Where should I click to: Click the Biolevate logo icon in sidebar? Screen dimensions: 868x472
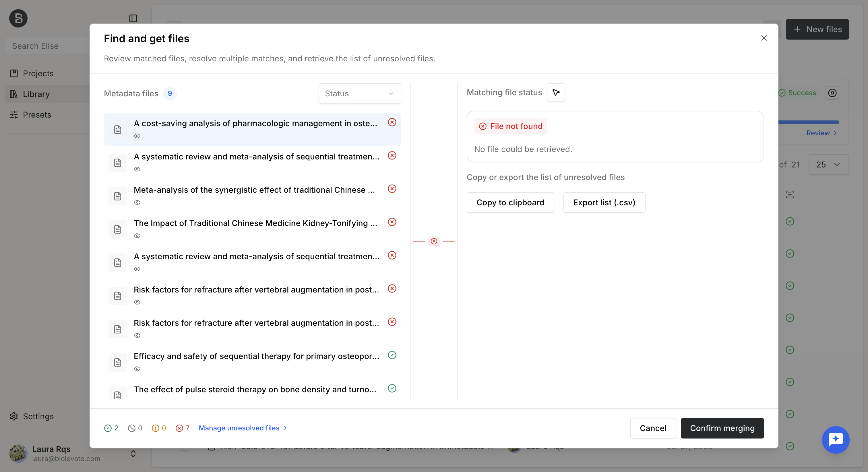18,18
